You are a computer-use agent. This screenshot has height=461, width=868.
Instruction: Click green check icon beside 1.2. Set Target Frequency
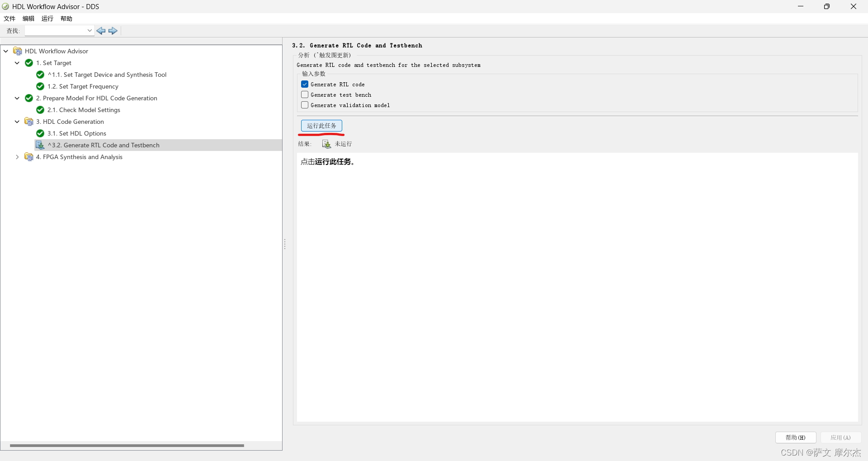click(40, 86)
